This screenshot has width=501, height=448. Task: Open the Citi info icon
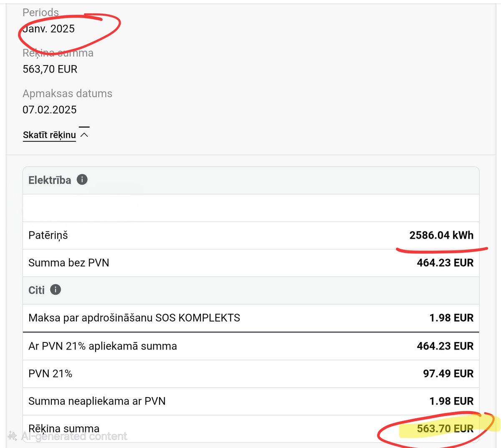pyautogui.click(x=56, y=289)
